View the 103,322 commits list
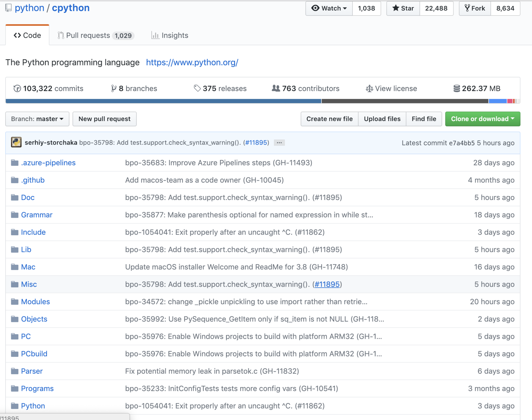This screenshot has height=420, width=532. tap(48, 89)
